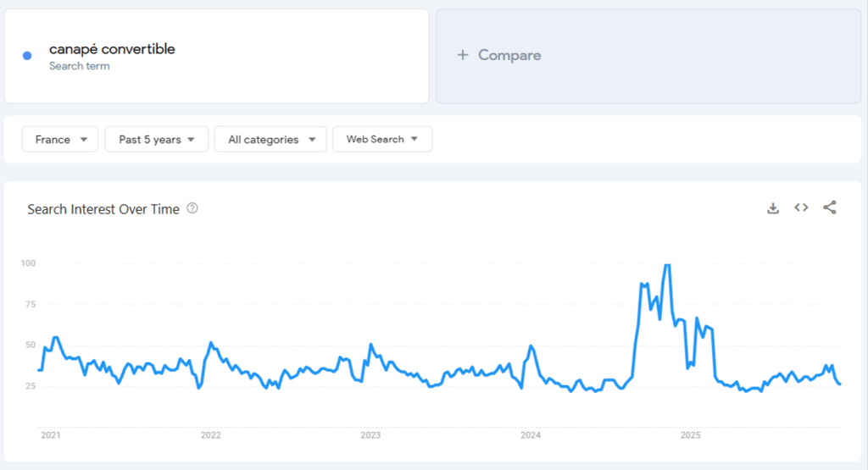This screenshot has width=868, height=470.
Task: Click the chart's peak point at 100
Action: [x=668, y=265]
